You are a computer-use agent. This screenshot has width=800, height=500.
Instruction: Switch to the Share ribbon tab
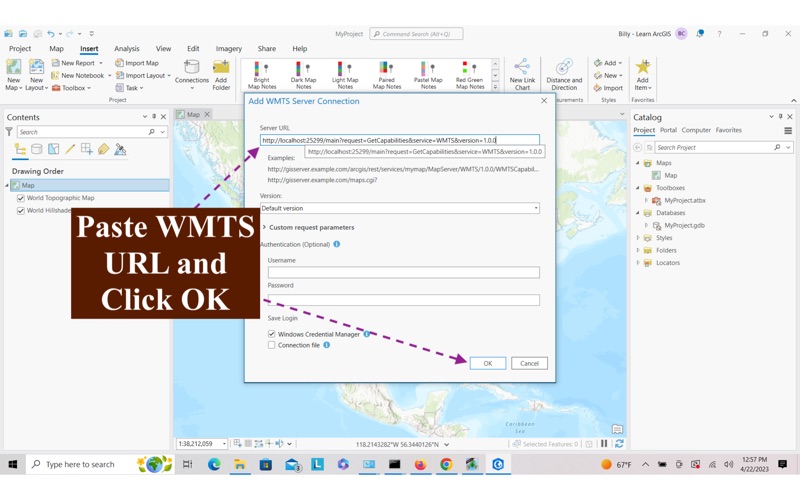coord(266,48)
